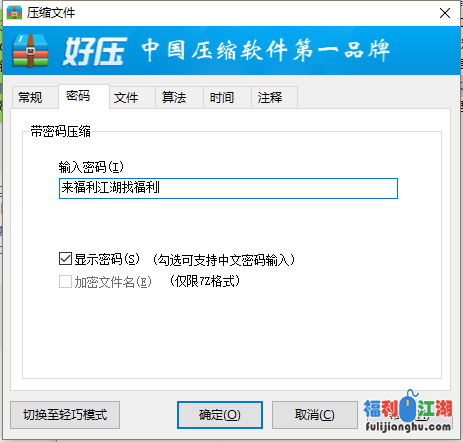Tick the 加密文件名 checkbox
The height and width of the screenshot is (442, 463).
[x=65, y=282]
